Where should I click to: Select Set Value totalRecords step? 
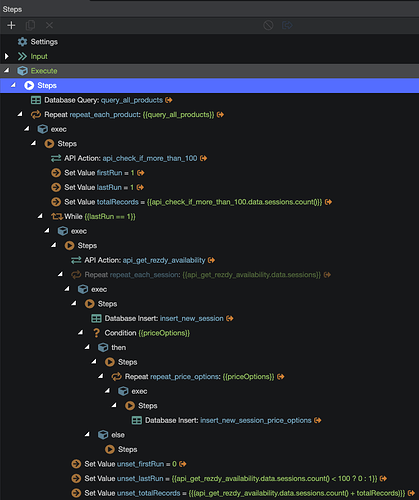pyautogui.click(x=209, y=202)
